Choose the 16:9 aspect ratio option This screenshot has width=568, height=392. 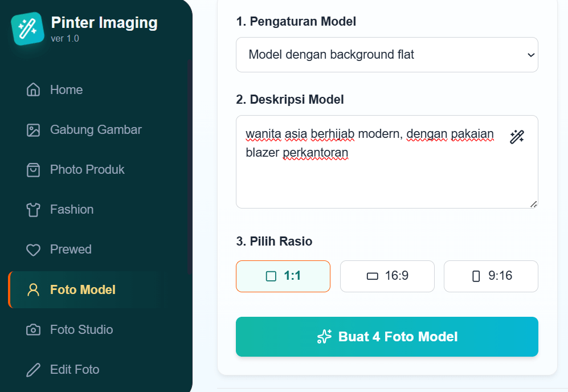tap(387, 276)
